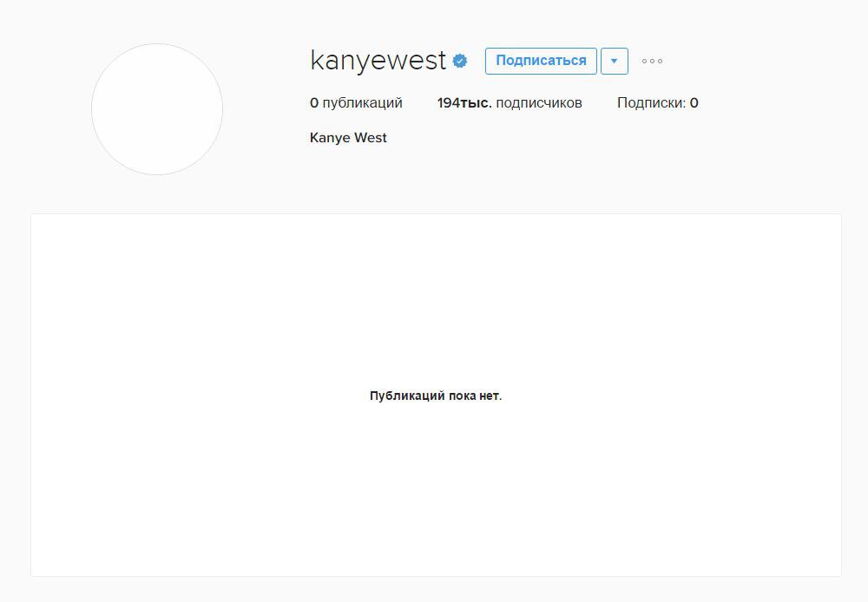Click the small arrow icon beside Подписаться
Viewport: 868px width, 602px height.
615,61
